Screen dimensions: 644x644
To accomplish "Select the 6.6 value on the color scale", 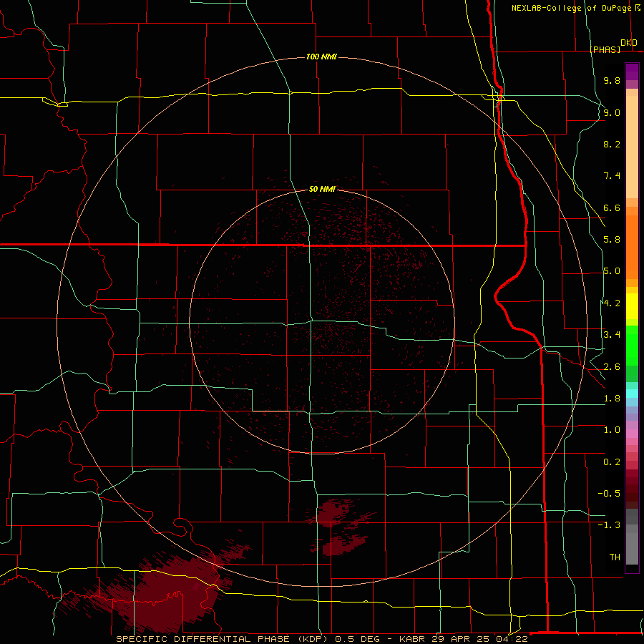I will pos(612,208).
